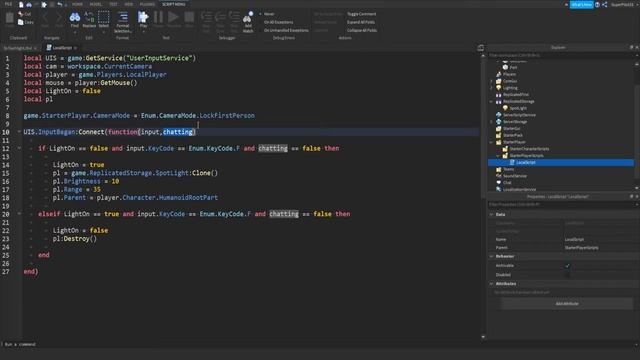The height and width of the screenshot is (360, 640).
Task: Select the Chat service in Explorer
Action: pyautogui.click(x=507, y=182)
